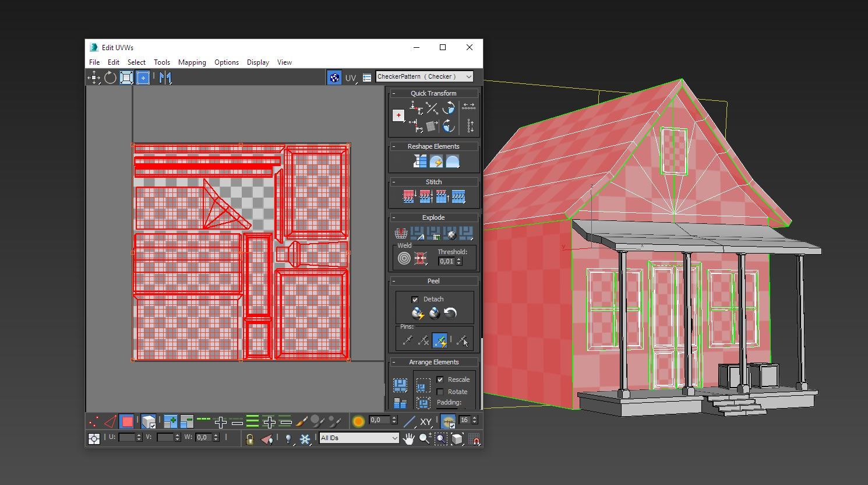Image resolution: width=868 pixels, height=485 pixels.
Task: Open the Mapping menu
Action: [x=192, y=62]
